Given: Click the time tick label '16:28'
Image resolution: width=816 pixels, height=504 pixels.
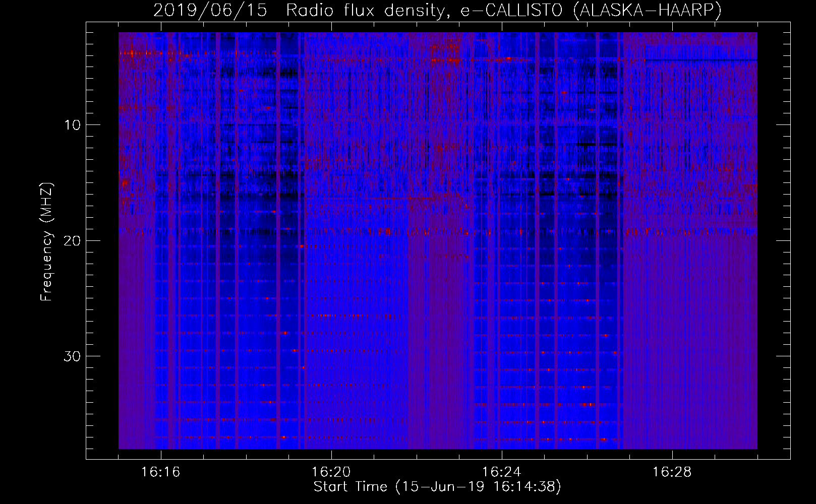Looking at the screenshot, I should point(672,472).
